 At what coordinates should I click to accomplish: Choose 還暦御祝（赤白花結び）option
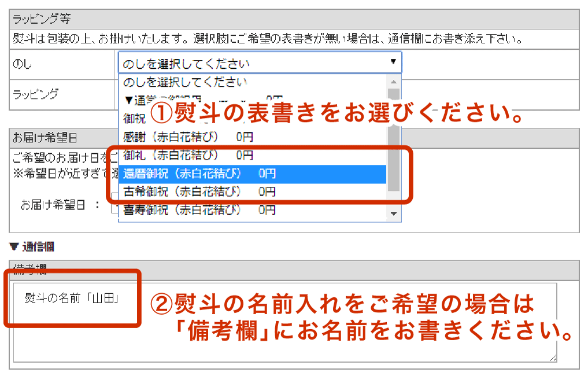pyautogui.click(x=253, y=174)
